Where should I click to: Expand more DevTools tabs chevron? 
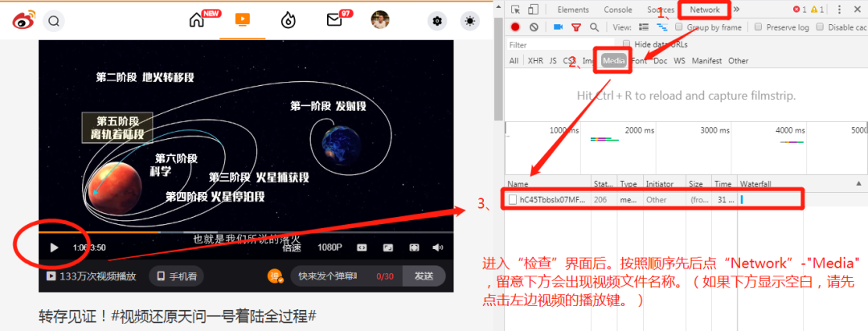(x=736, y=9)
